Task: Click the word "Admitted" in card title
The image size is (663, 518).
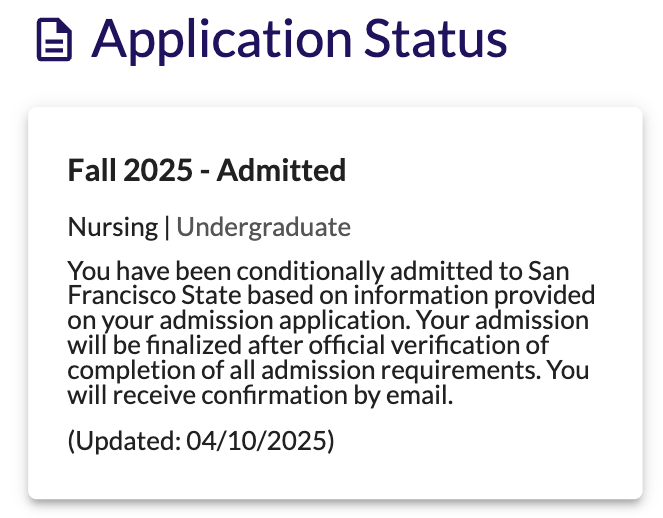Action: (x=281, y=171)
